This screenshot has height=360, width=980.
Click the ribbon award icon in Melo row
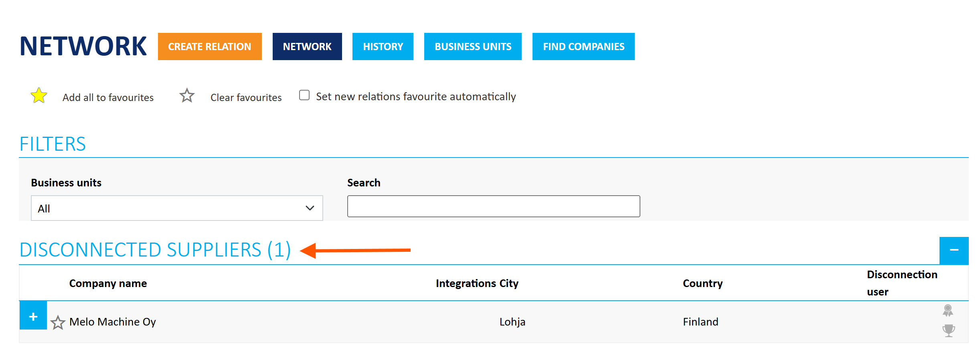tap(948, 311)
